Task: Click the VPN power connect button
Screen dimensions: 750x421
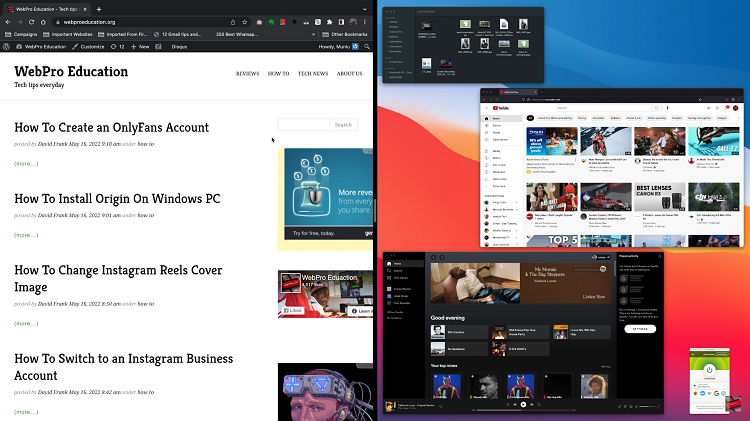Action: 709,370
